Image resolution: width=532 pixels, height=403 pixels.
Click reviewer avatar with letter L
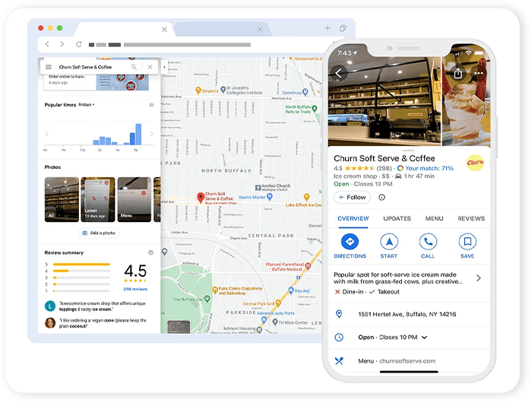[x=50, y=306]
